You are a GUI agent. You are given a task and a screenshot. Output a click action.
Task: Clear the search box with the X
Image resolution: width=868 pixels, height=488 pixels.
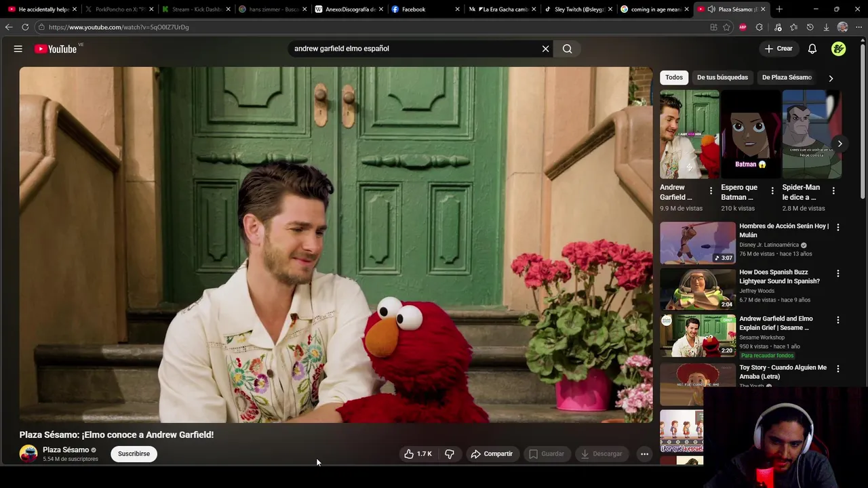click(x=545, y=49)
